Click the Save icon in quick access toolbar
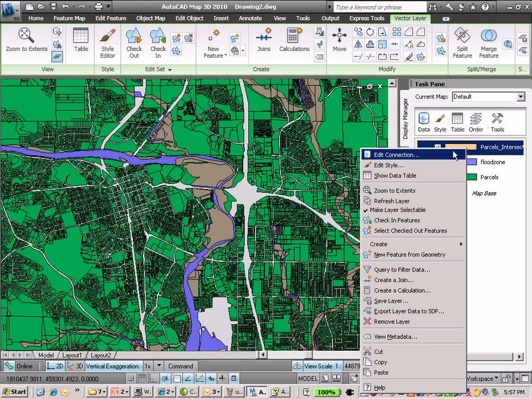Screen dimensions: 532x399 (53, 6)
